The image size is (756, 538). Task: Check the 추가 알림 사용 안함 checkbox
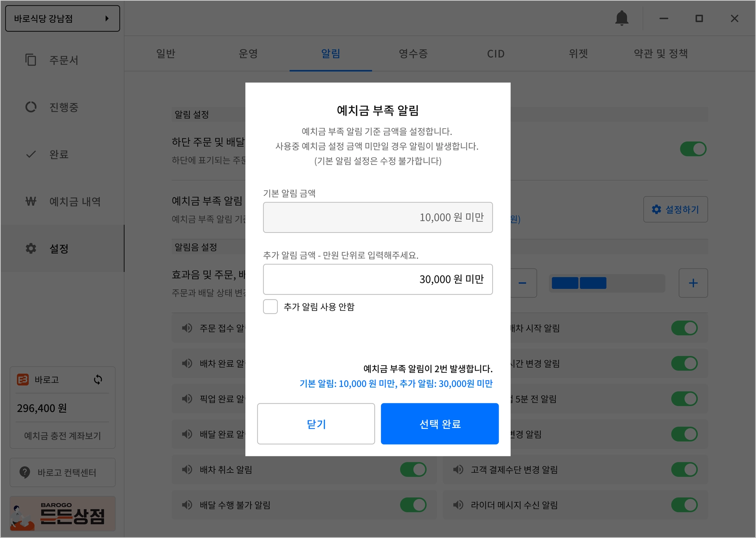click(x=270, y=307)
